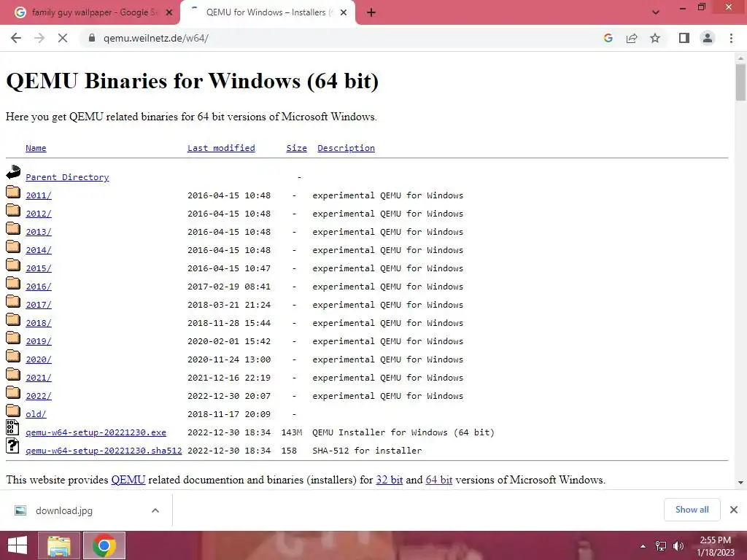Image resolution: width=747 pixels, height=560 pixels.
Task: Open the 2022/ folder link
Action: point(39,396)
